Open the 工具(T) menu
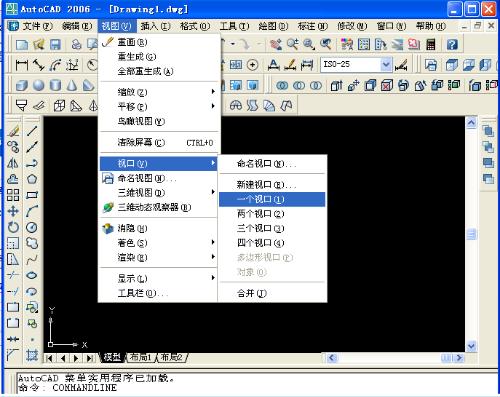The width and height of the screenshot is (500, 397). (x=234, y=26)
